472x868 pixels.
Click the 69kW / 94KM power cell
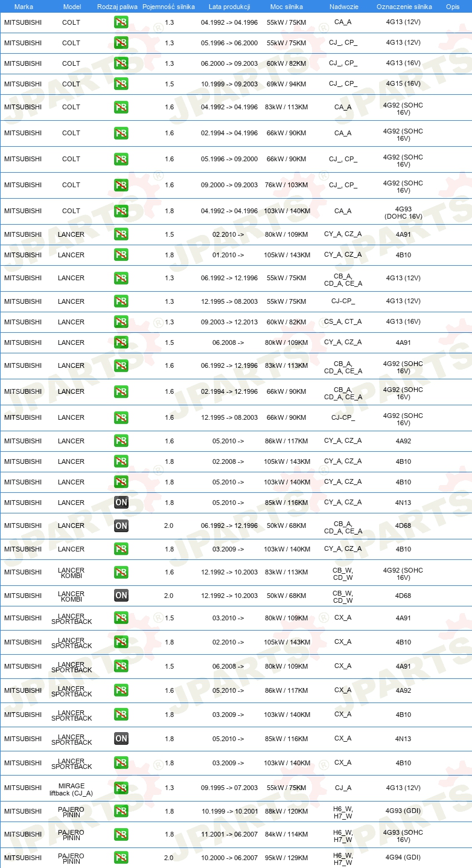(x=287, y=84)
